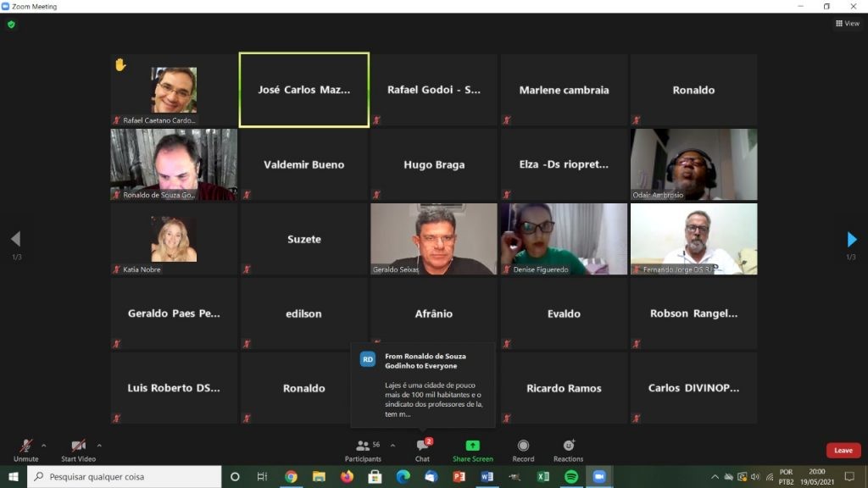The image size is (868, 488).
Task: Select Denise Figueredo video tile
Action: (x=564, y=239)
